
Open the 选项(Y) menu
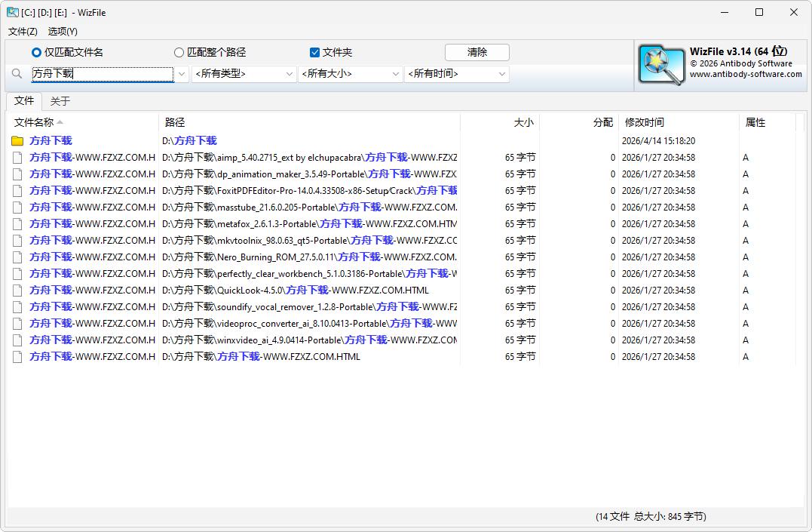coord(63,32)
